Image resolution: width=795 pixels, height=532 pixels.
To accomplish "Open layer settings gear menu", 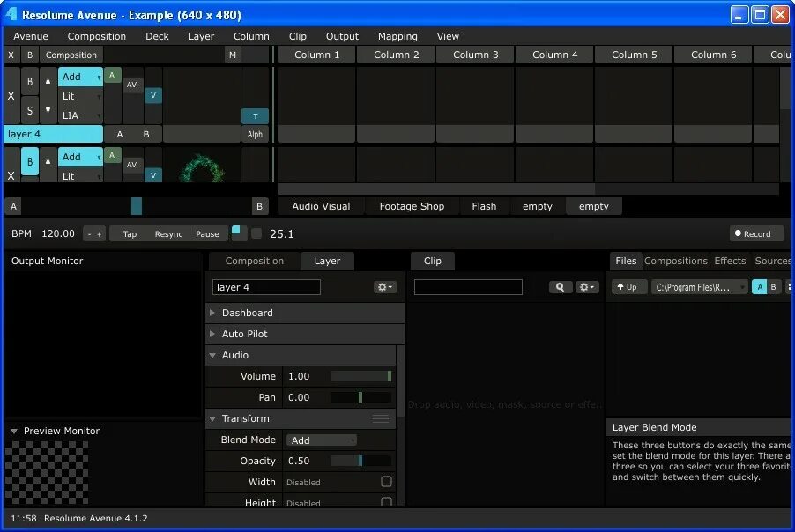I will pyautogui.click(x=385, y=287).
